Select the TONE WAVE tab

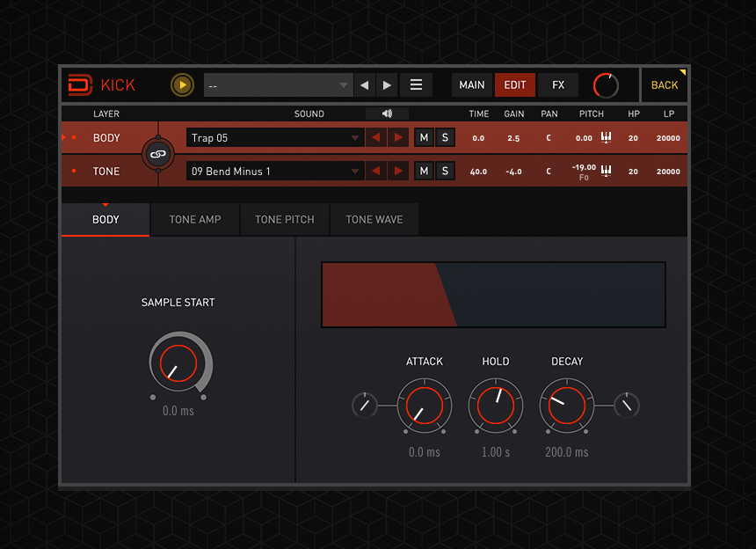[x=374, y=219]
